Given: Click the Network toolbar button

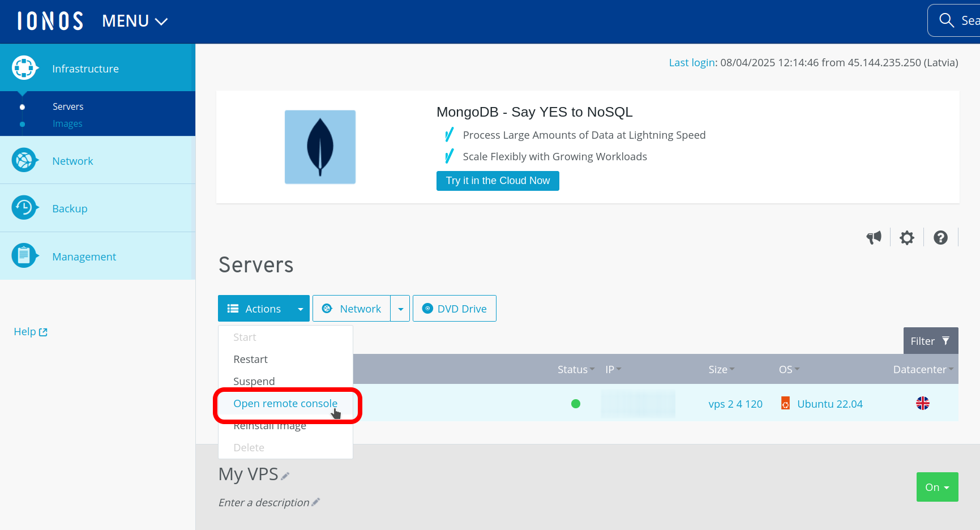Looking at the screenshot, I should [x=352, y=309].
